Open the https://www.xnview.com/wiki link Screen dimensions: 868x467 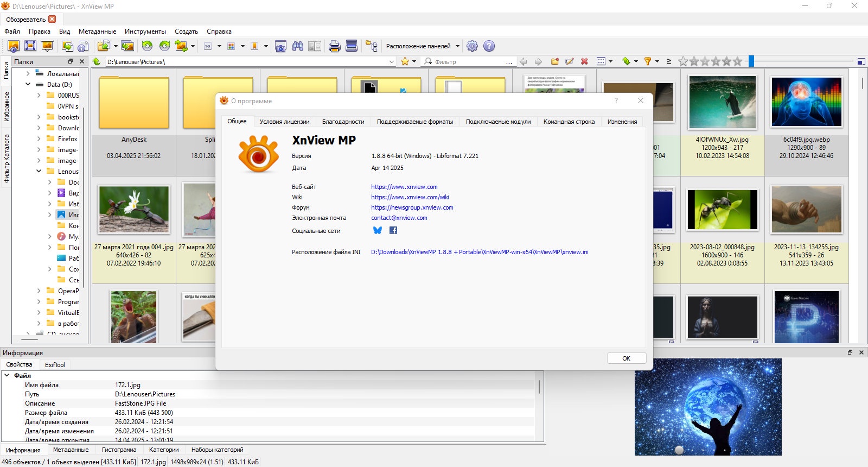click(410, 197)
